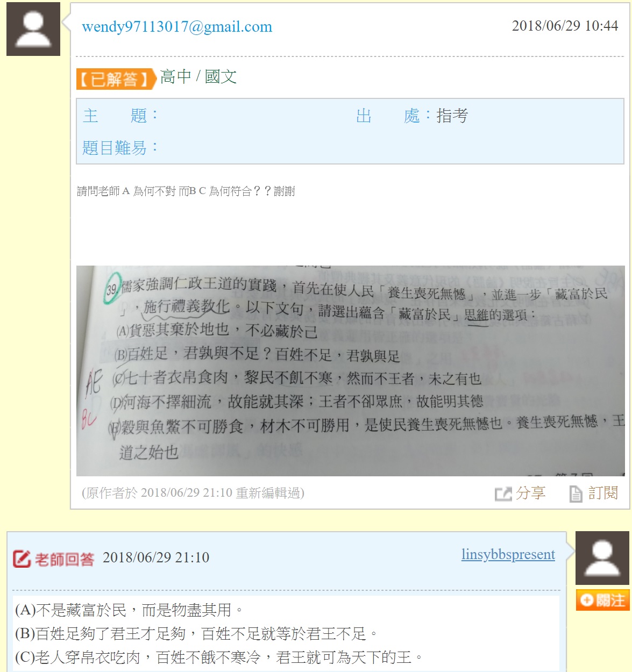Open the 高中 / 國文 category link
This screenshot has width=632, height=672.
coord(198,77)
